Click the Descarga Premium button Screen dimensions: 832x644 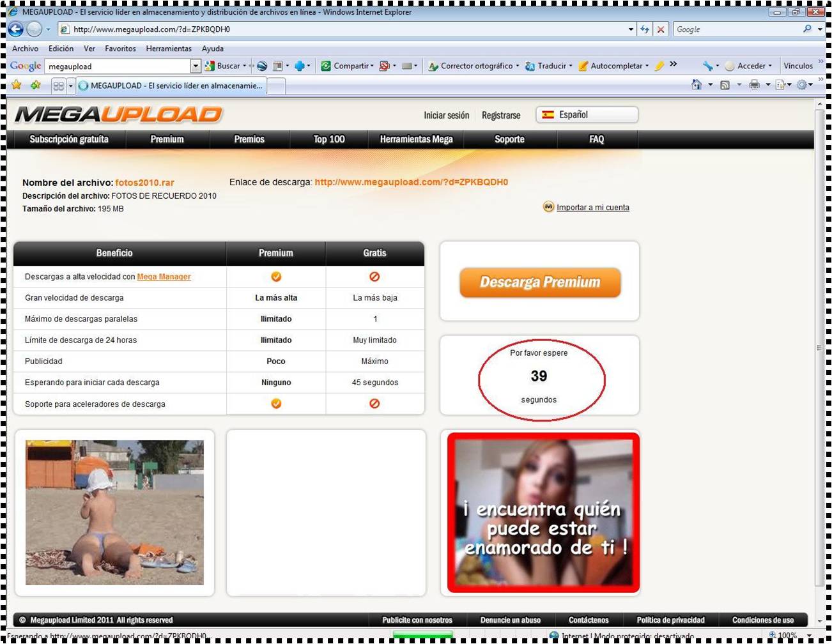pos(540,282)
